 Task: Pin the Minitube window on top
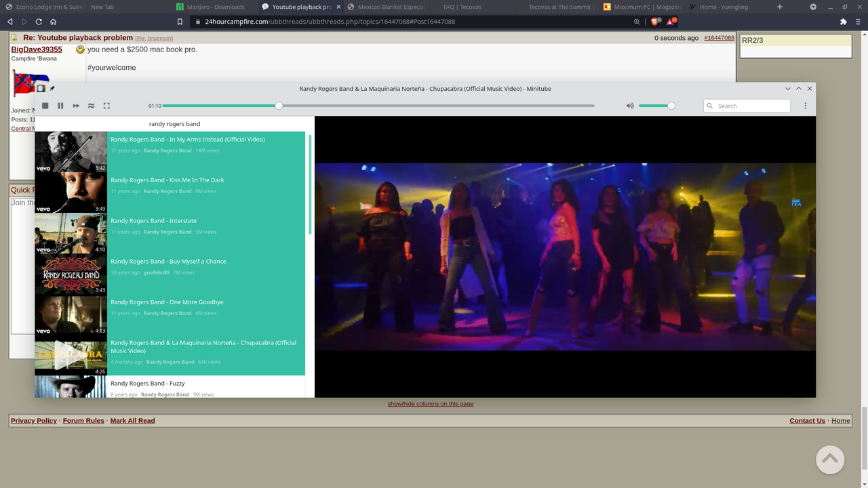pos(52,89)
